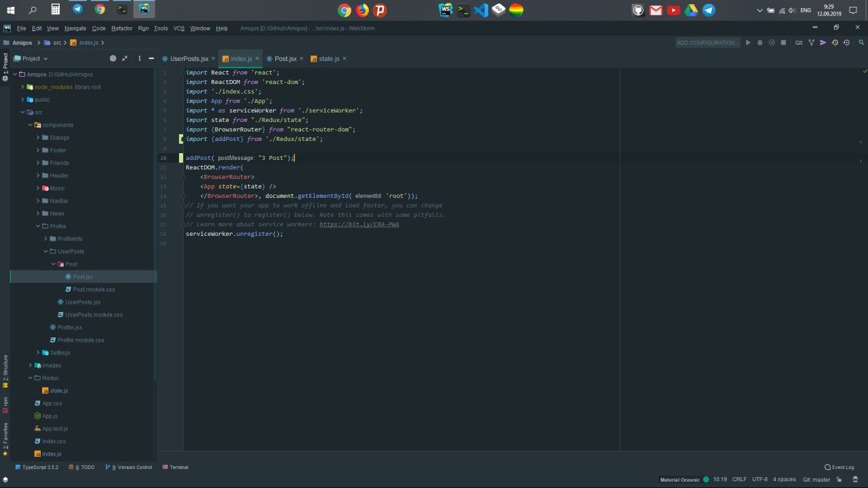Switch to the state.js tab
This screenshot has width=868, height=488.
pyautogui.click(x=328, y=59)
